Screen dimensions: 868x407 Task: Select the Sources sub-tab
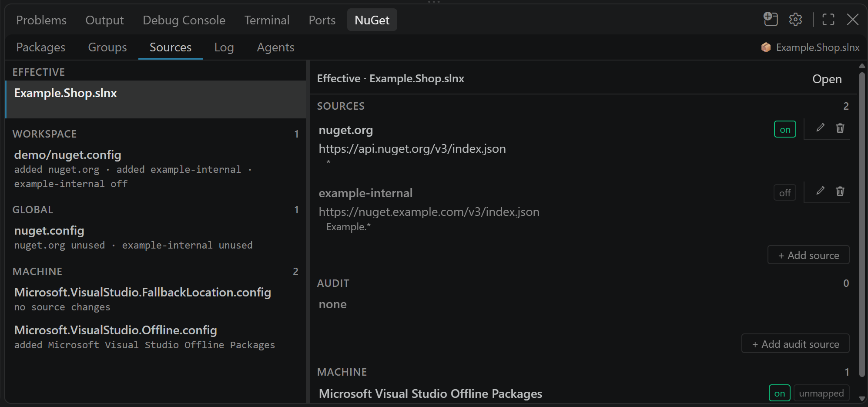(171, 47)
